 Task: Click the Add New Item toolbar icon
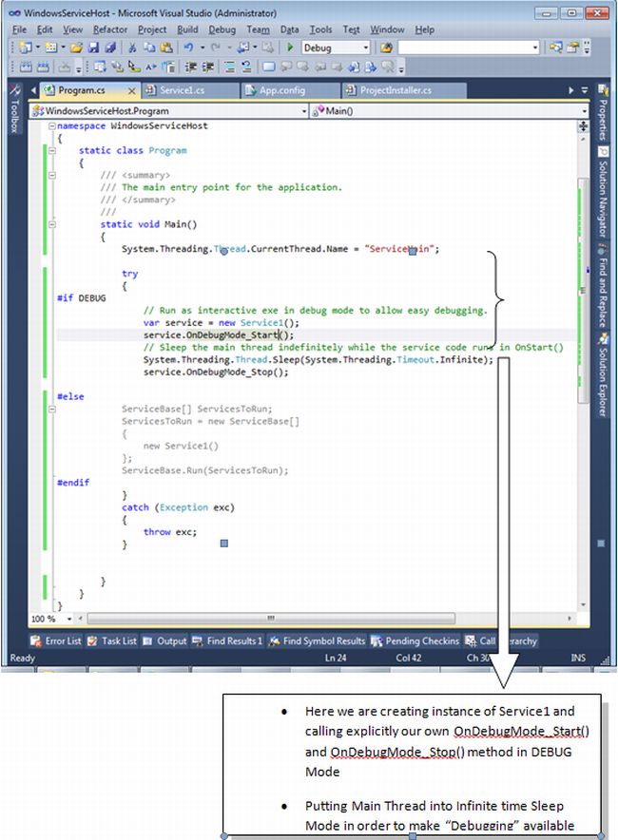click(50, 48)
